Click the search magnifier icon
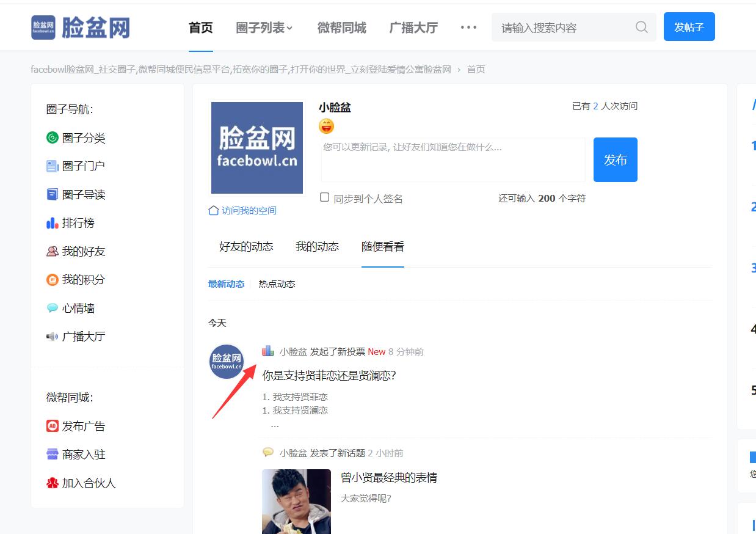The width and height of the screenshot is (756, 534). (641, 27)
